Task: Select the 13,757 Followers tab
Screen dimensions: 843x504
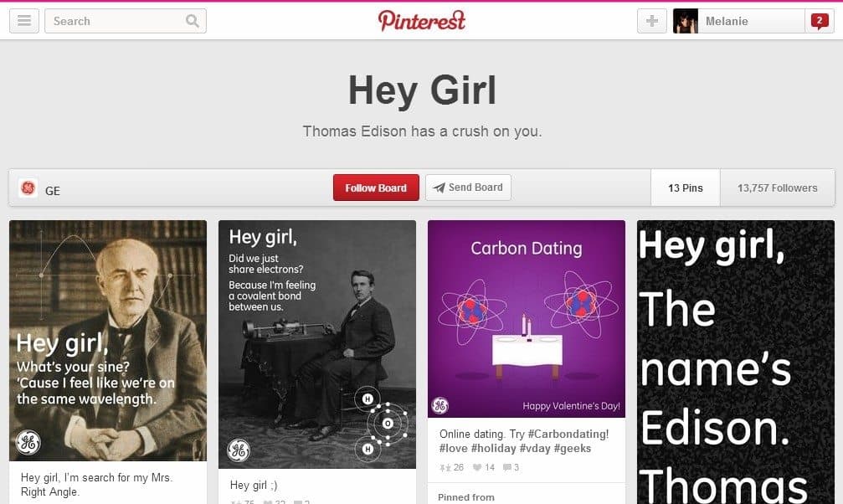Action: pyautogui.click(x=778, y=188)
